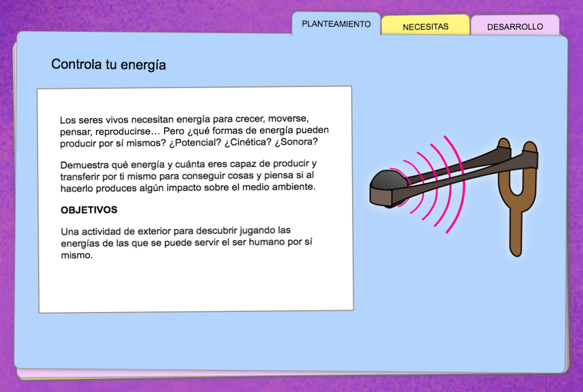This screenshot has height=392, width=583.
Task: Click the paragraph starting 'Demuestra qué energía'
Action: point(188,176)
